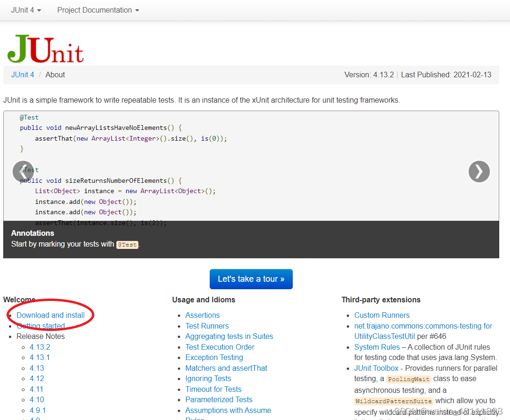Click the Annotations carousel caption heading
The image size is (510, 420).
[x=32, y=233]
